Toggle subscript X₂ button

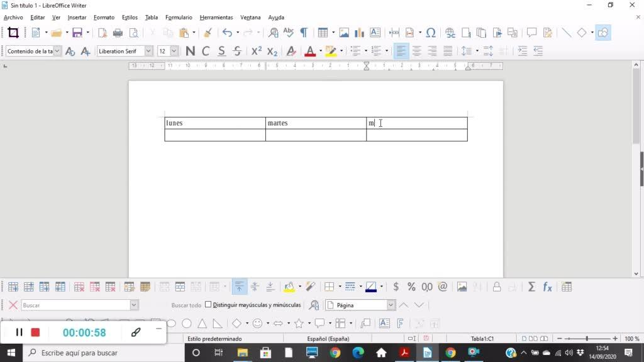(x=272, y=51)
